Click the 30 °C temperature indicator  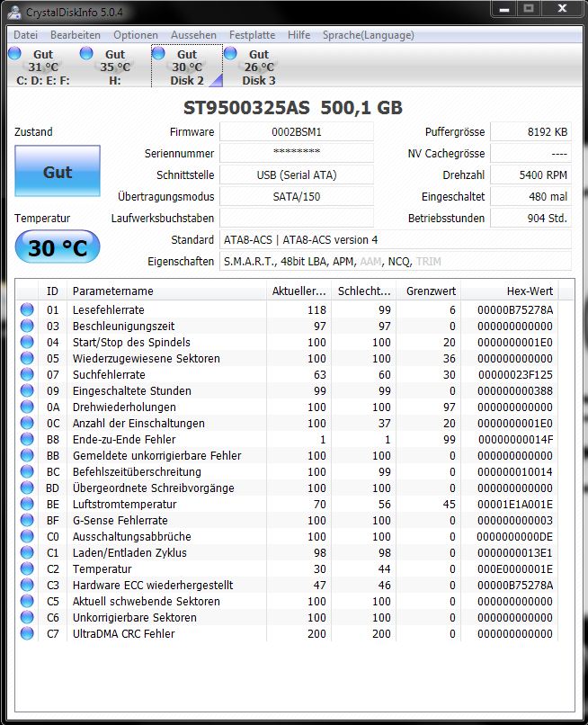coord(58,247)
